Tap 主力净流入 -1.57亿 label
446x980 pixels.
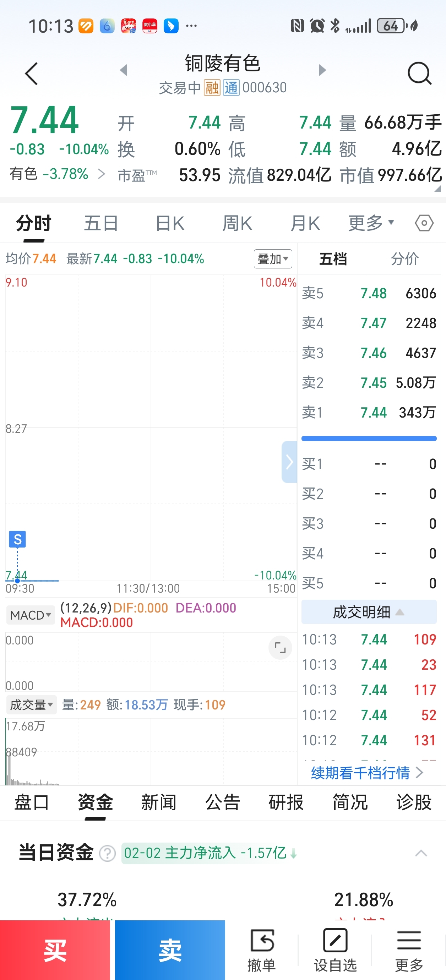pyautogui.click(x=209, y=853)
